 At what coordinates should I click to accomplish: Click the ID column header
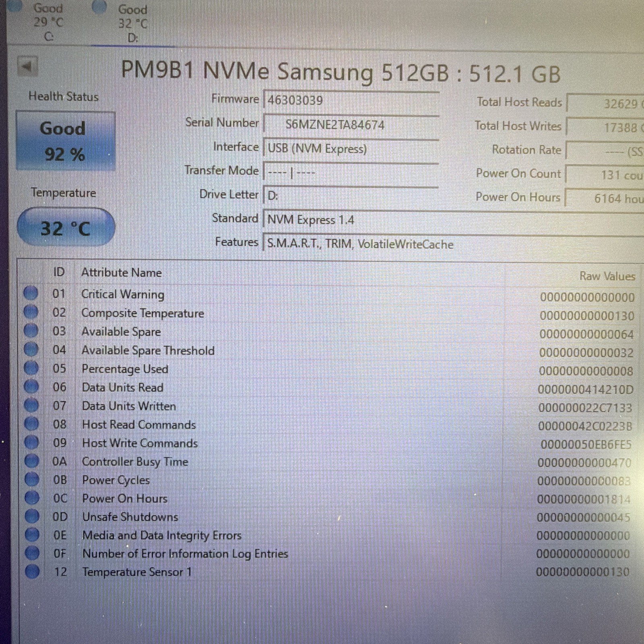[59, 272]
